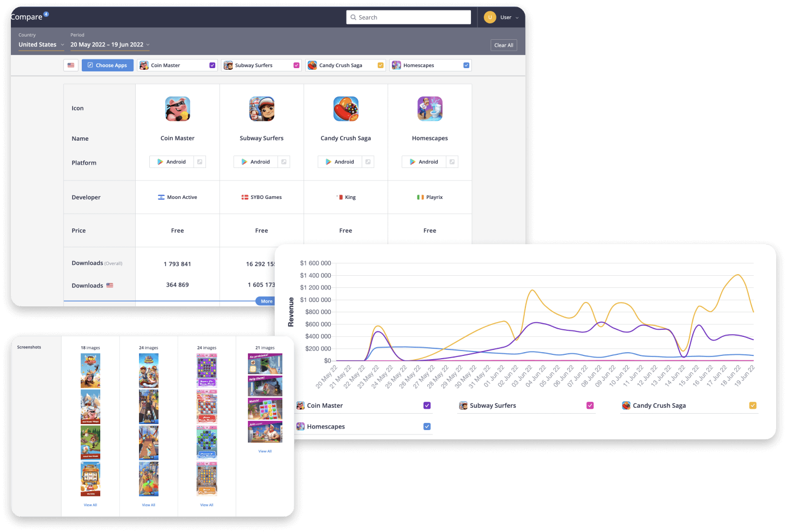787x532 pixels.
Task: Click the user avatar icon
Action: click(x=490, y=17)
